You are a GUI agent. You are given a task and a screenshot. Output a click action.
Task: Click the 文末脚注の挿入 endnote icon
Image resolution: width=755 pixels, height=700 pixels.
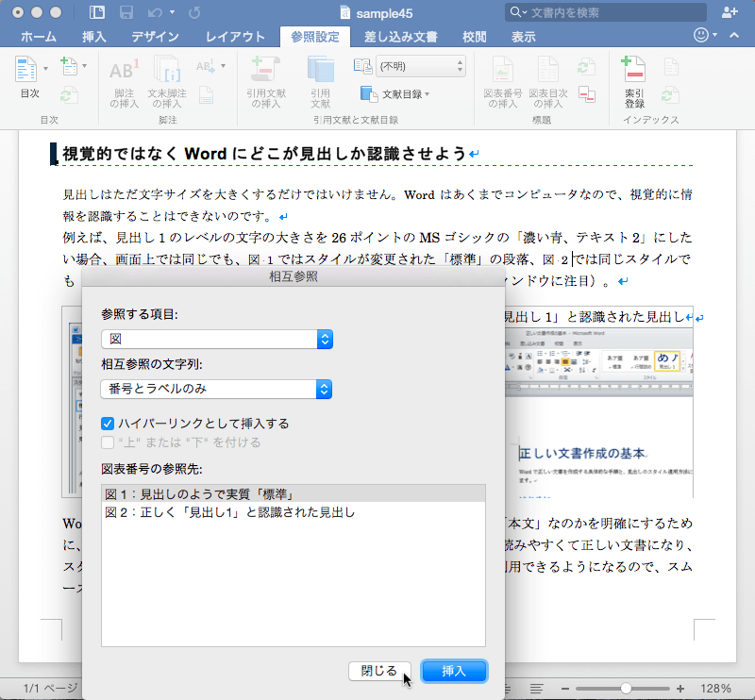click(x=167, y=68)
